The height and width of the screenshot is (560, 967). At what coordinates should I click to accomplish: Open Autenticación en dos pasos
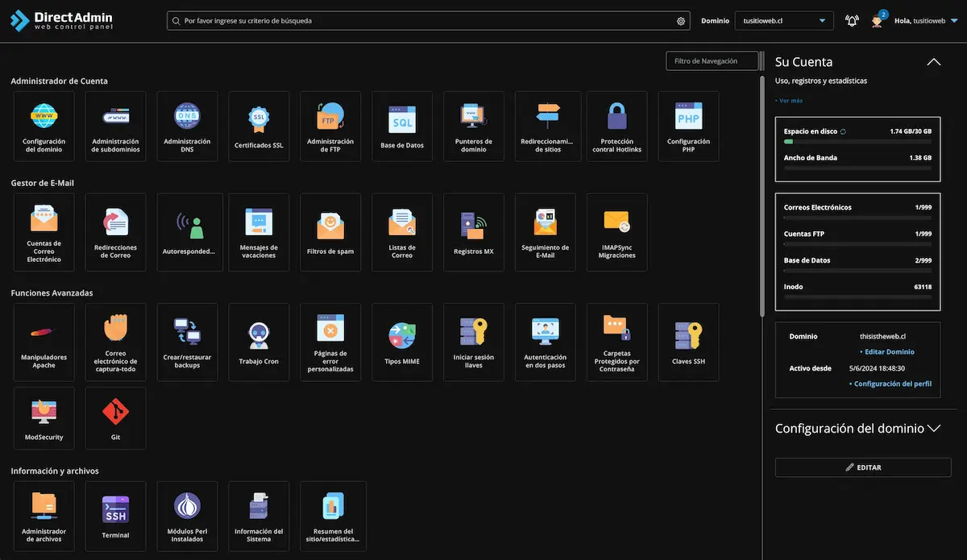(x=546, y=342)
